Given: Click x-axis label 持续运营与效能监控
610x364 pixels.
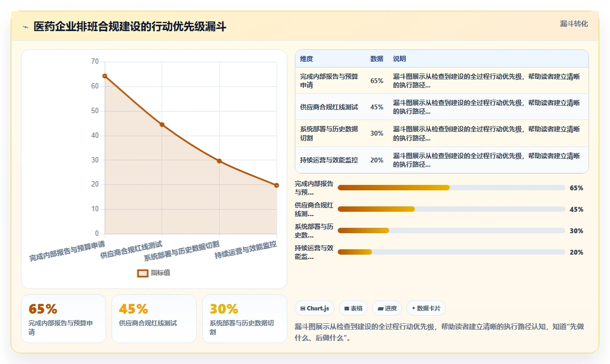Looking at the screenshot, I should click(246, 250).
